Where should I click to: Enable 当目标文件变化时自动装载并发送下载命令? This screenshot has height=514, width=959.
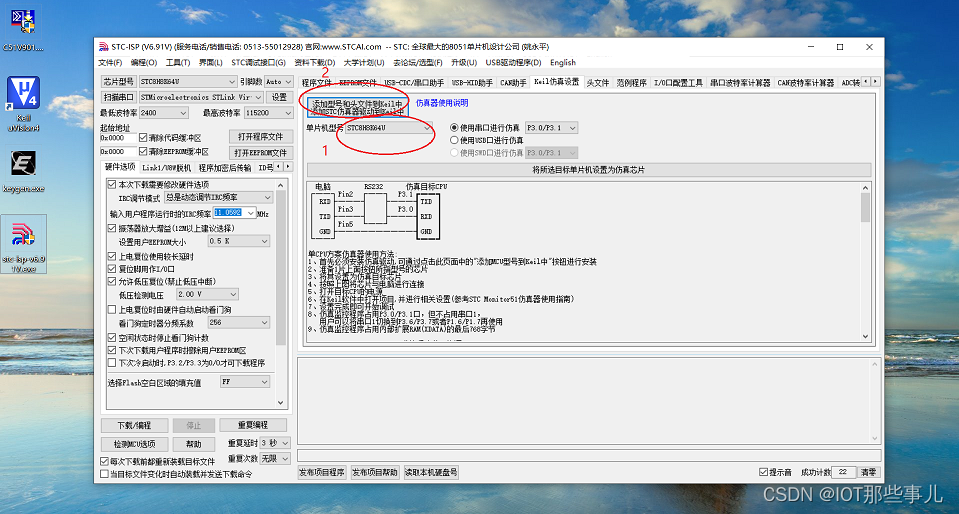pos(104,474)
